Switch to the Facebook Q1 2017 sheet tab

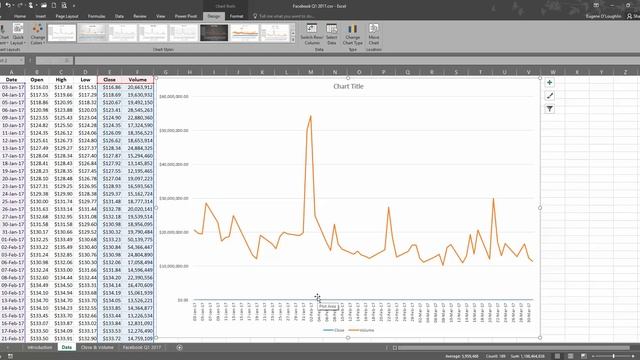[x=142, y=347]
